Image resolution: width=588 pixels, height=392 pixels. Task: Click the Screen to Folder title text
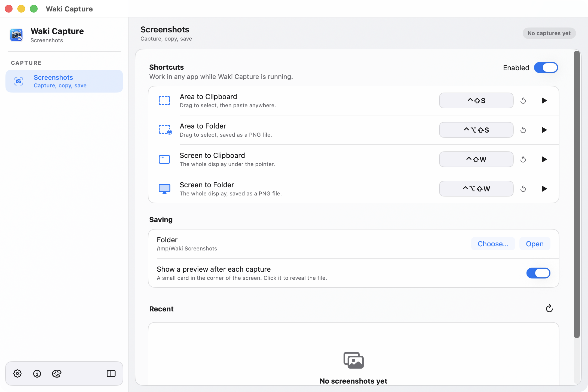207,185
